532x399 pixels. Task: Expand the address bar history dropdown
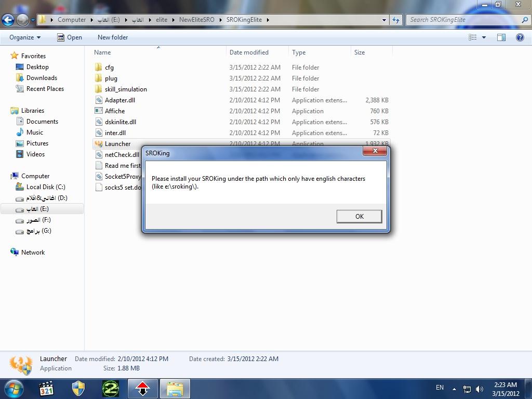click(x=384, y=20)
